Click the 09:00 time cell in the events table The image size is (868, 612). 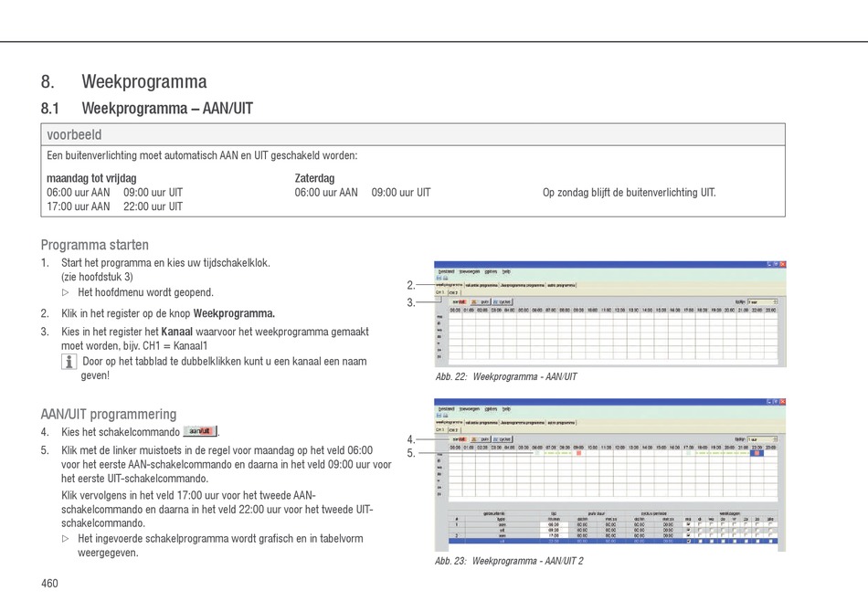[554, 530]
